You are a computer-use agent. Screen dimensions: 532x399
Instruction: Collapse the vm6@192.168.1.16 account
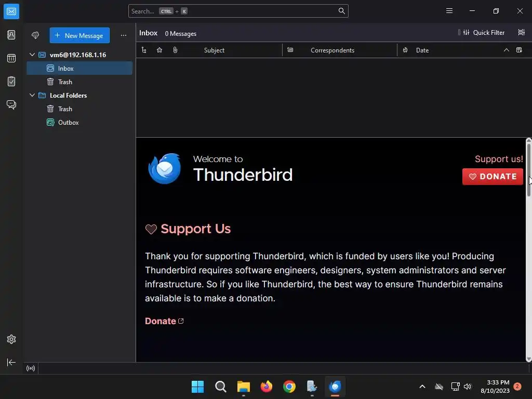pyautogui.click(x=32, y=55)
